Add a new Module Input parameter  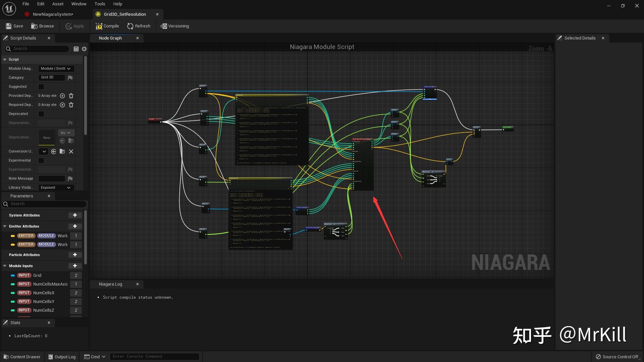click(75, 266)
